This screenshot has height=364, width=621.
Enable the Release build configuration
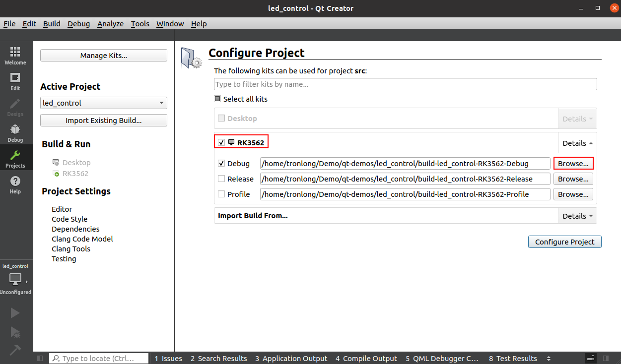221,179
